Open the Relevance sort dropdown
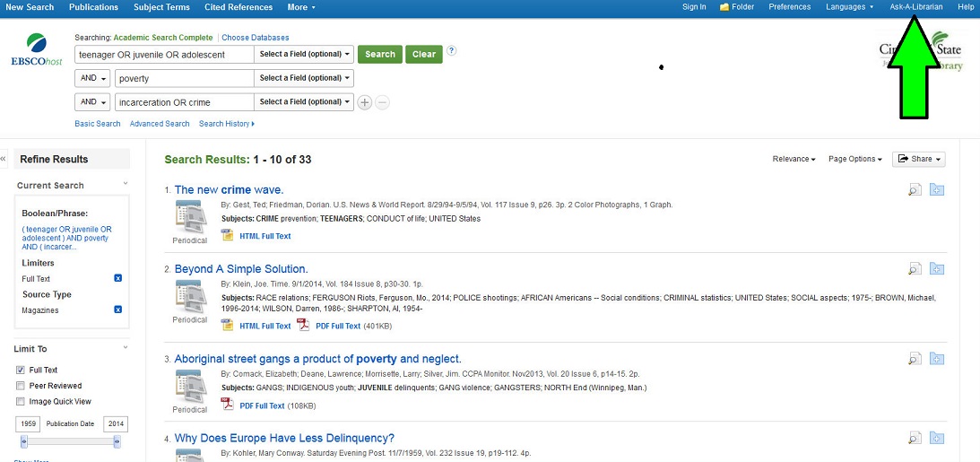The height and width of the screenshot is (462, 980). pyautogui.click(x=794, y=159)
